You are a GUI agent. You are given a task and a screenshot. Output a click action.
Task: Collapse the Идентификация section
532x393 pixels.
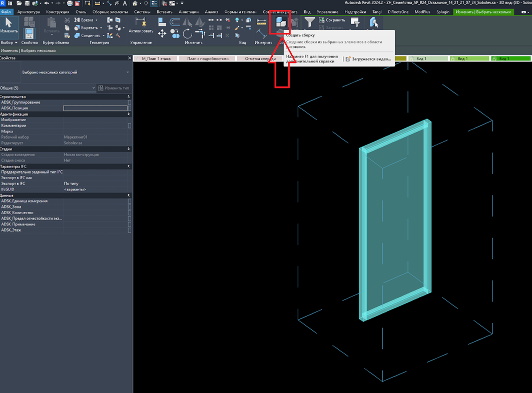coord(128,114)
